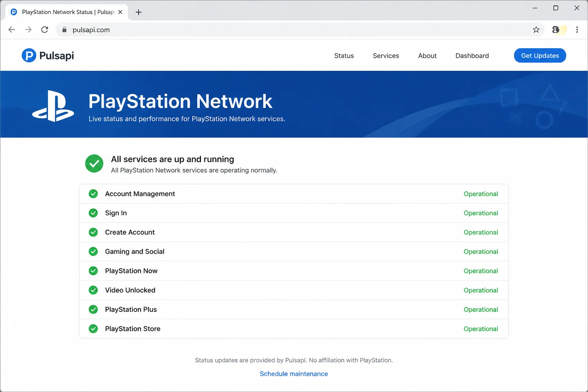Click the browser forward arrow
Image resolution: width=588 pixels, height=392 pixels.
28,29
